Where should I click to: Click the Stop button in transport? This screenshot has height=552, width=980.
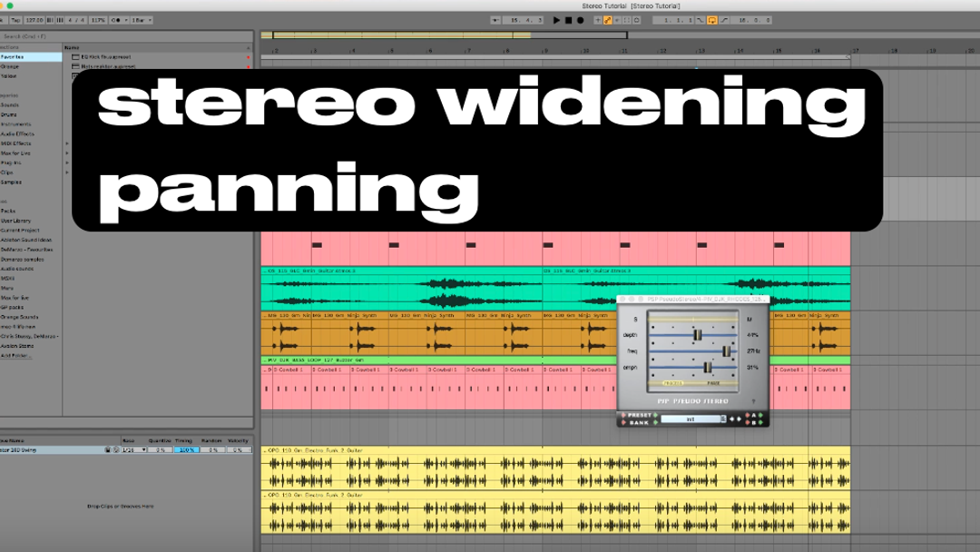coord(568,20)
